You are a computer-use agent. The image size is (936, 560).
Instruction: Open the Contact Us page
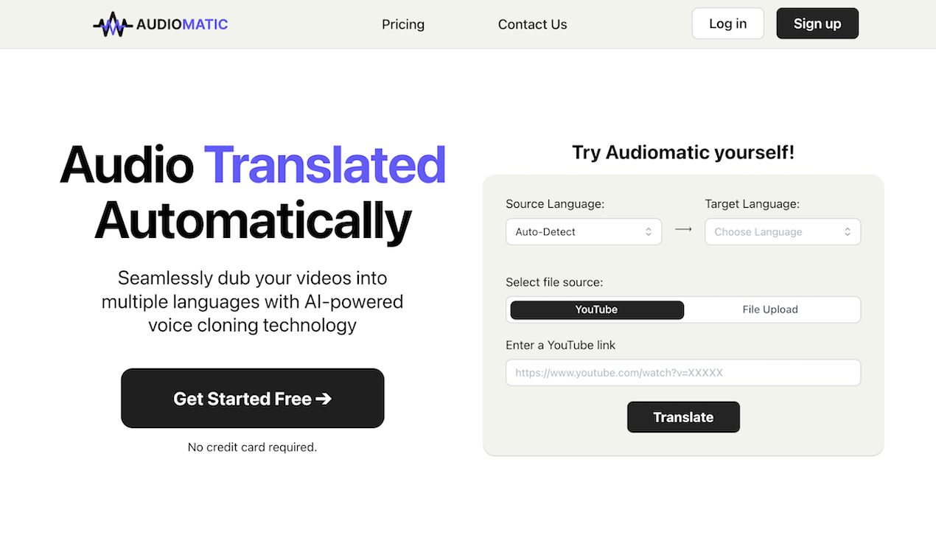532,24
